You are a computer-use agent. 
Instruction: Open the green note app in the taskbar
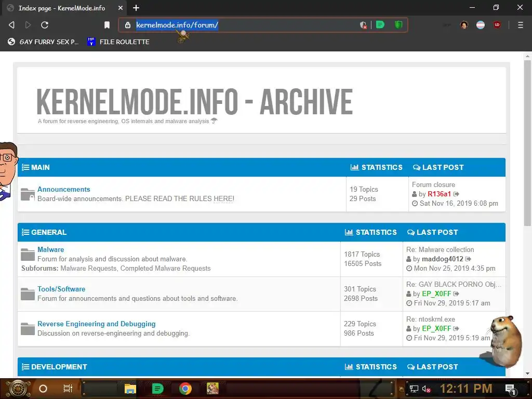coord(157,389)
